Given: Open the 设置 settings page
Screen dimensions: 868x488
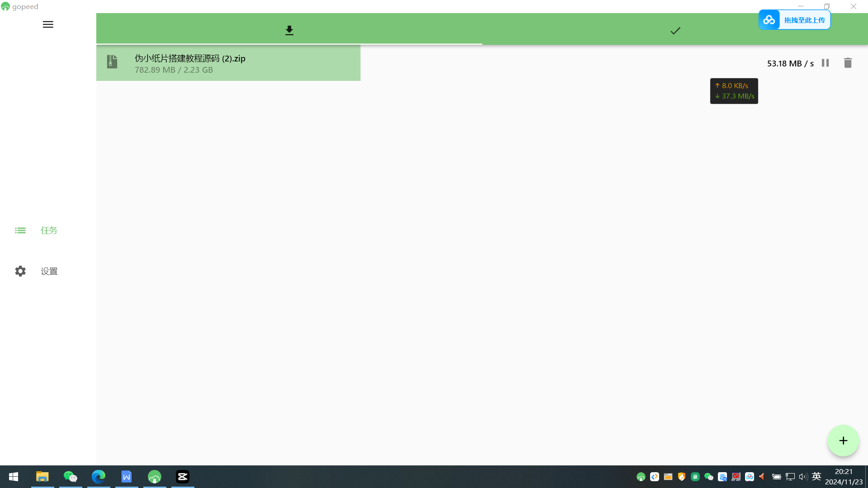Looking at the screenshot, I should point(48,271).
